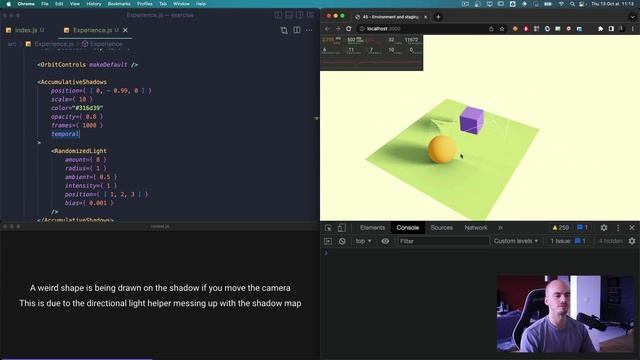Screen dimensions: 640x360
Task: Toggle VS Code primary sidebar layout icon
Action: 278,15
